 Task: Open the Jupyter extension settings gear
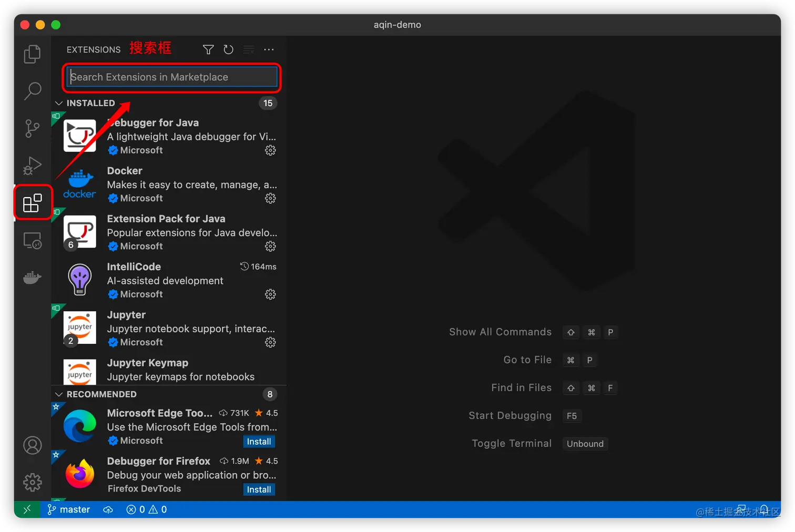(x=270, y=342)
